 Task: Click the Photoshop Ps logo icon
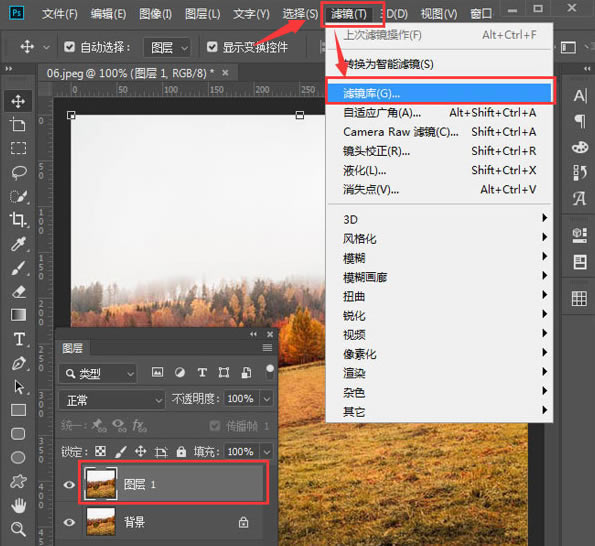pos(16,13)
